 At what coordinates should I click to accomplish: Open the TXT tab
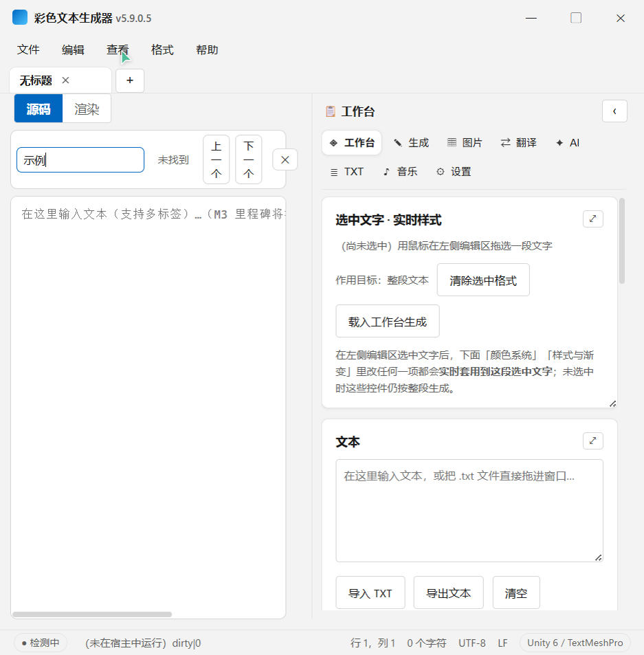coord(347,172)
